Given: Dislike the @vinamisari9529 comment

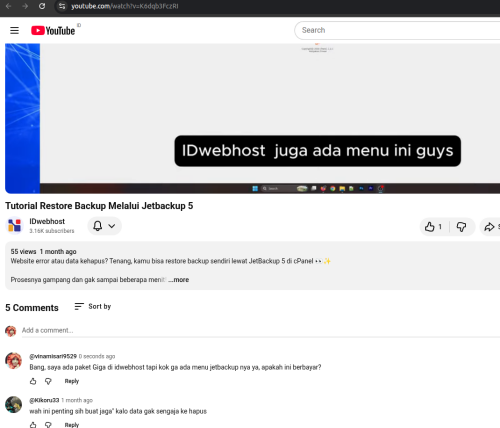Looking at the screenshot, I should [x=48, y=381].
